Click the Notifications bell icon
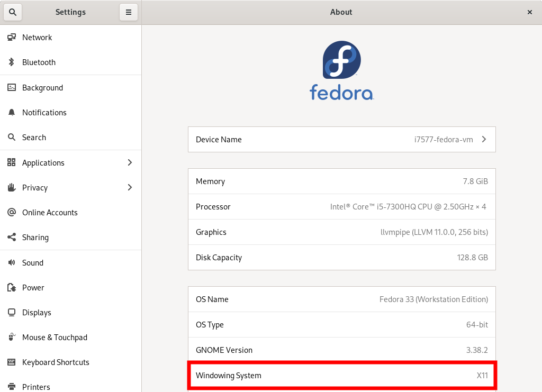This screenshot has width=542, height=392. [x=12, y=113]
